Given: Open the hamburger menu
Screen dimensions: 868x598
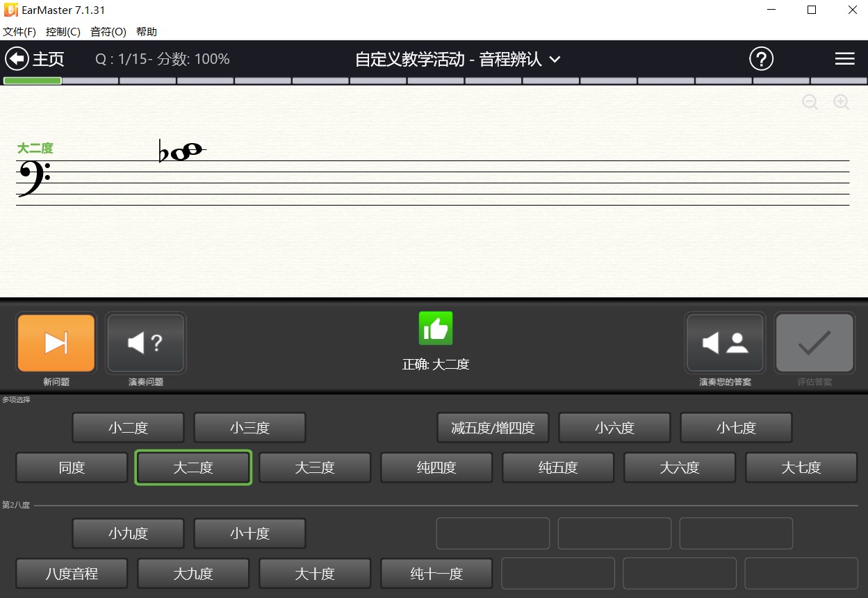Looking at the screenshot, I should pyautogui.click(x=844, y=59).
